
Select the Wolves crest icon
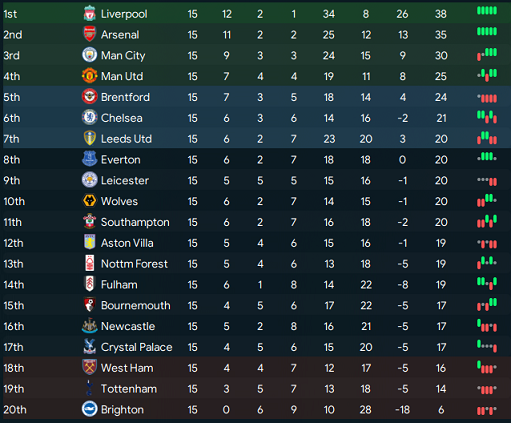click(x=89, y=201)
